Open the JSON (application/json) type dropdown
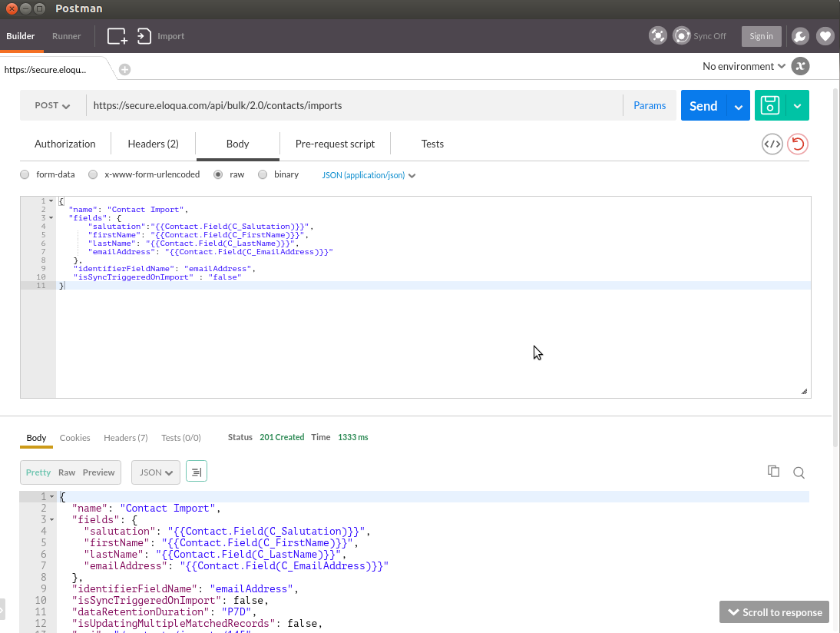Viewport: 840px width, 633px height. coord(369,175)
